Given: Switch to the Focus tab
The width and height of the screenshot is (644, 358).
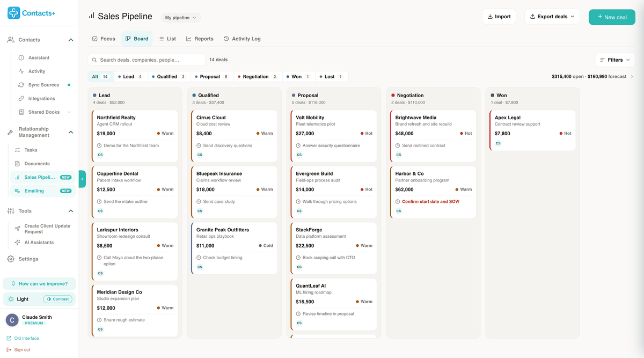Looking at the screenshot, I should point(104,39).
